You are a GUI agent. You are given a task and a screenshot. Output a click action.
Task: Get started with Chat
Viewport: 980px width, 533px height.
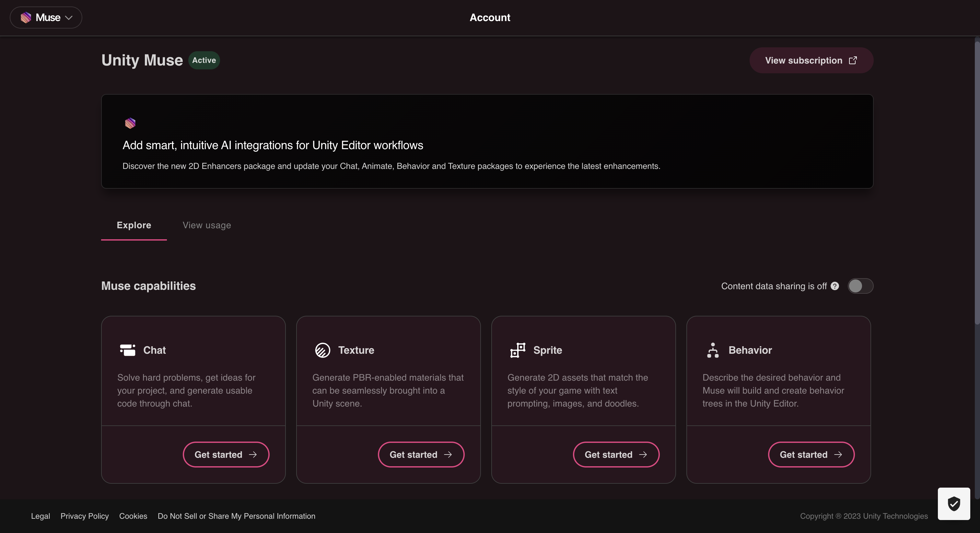(226, 454)
